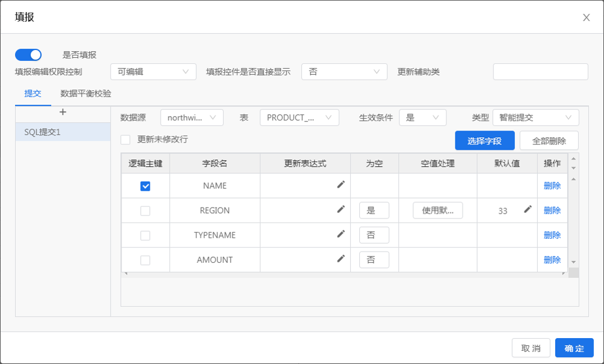Click table scrollbar down arrow
This screenshot has width=604, height=364.
click(573, 262)
